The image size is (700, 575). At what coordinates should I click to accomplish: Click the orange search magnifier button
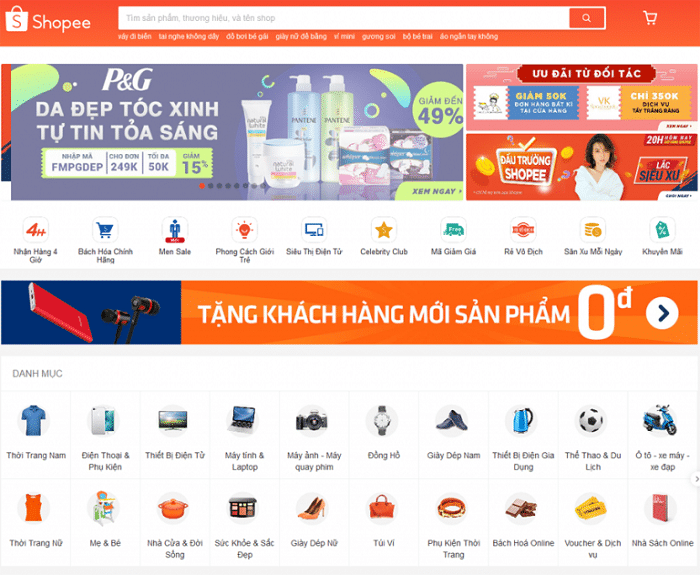tap(586, 18)
